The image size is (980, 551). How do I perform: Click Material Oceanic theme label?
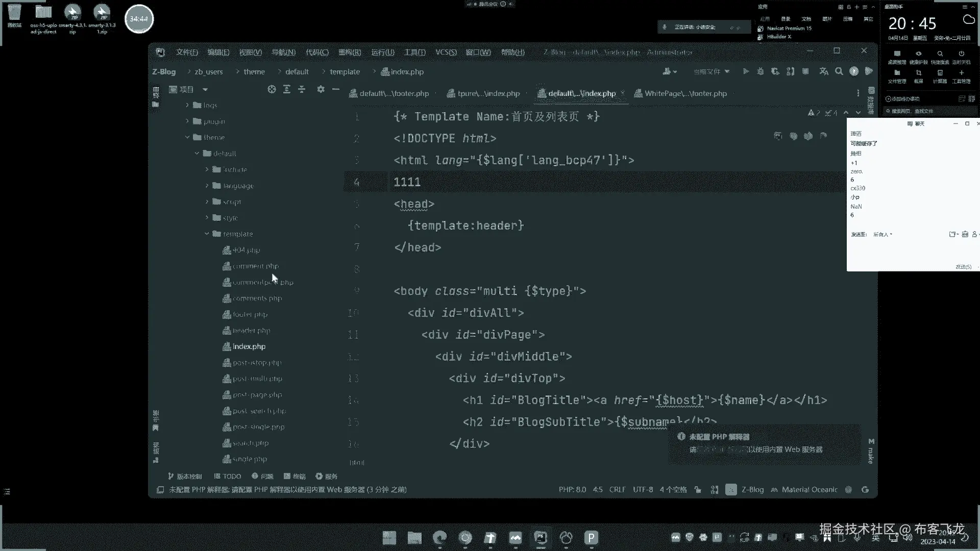pyautogui.click(x=809, y=490)
